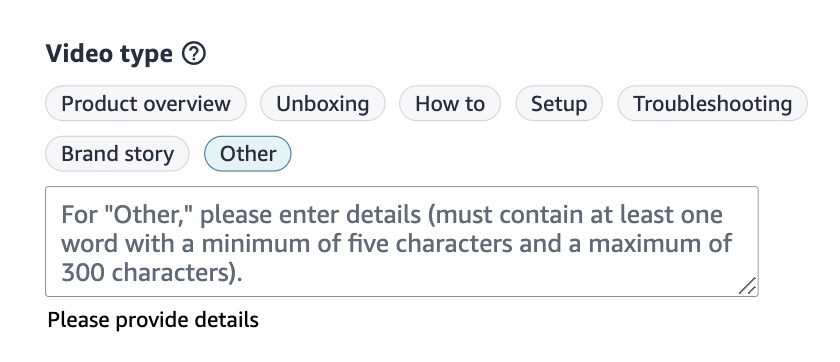Set the video type to Setup
840x362 pixels.
coord(559,103)
